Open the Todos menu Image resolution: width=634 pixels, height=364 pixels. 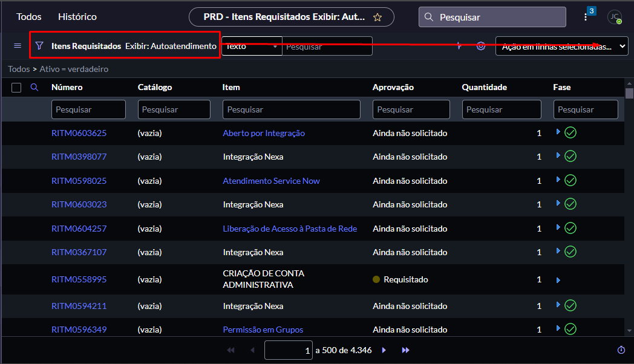coord(28,16)
